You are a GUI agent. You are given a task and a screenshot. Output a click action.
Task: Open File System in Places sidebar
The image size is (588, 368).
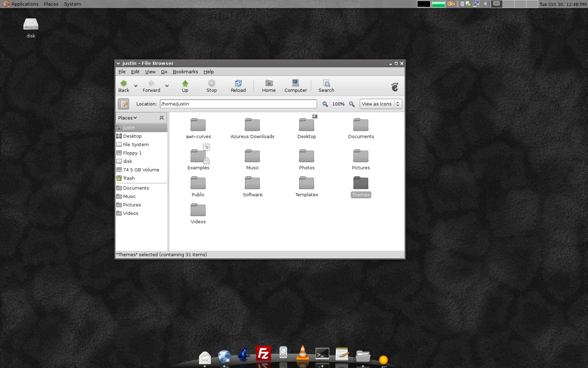pos(141,145)
